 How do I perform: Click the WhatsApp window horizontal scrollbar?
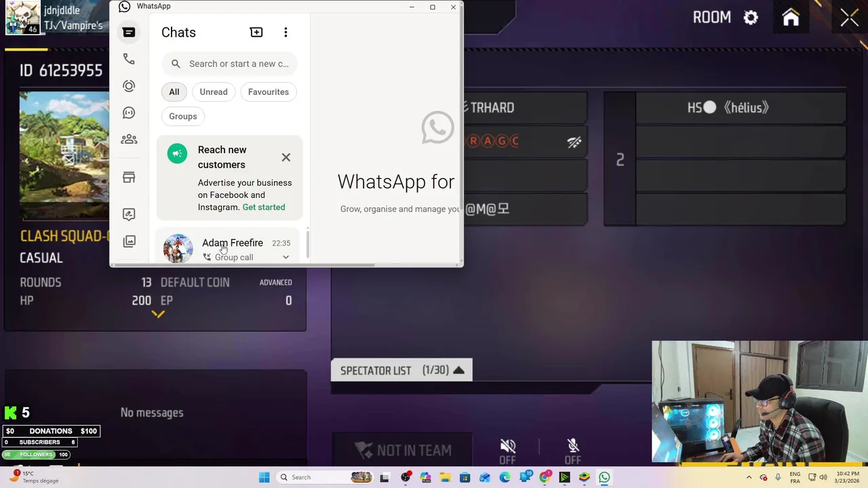click(243, 264)
